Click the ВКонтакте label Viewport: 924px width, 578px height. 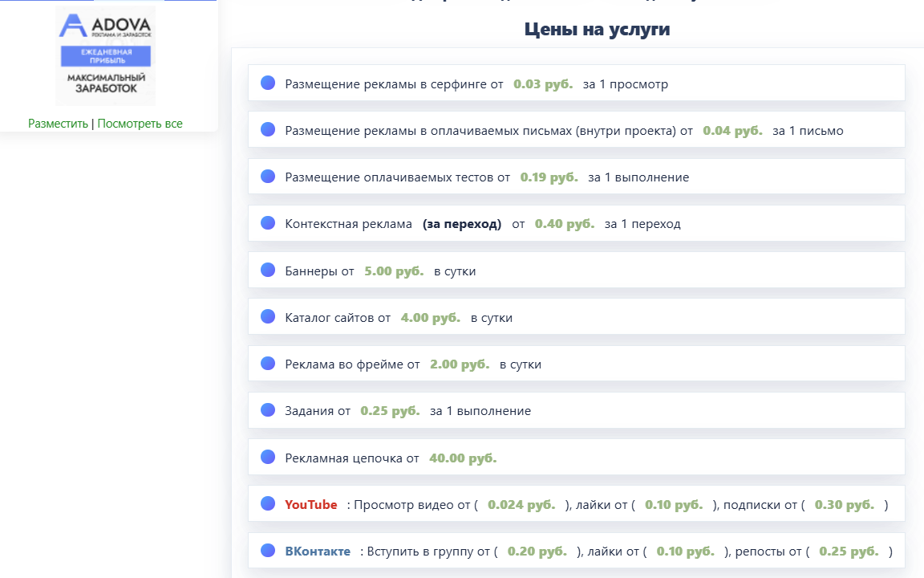coord(318,552)
